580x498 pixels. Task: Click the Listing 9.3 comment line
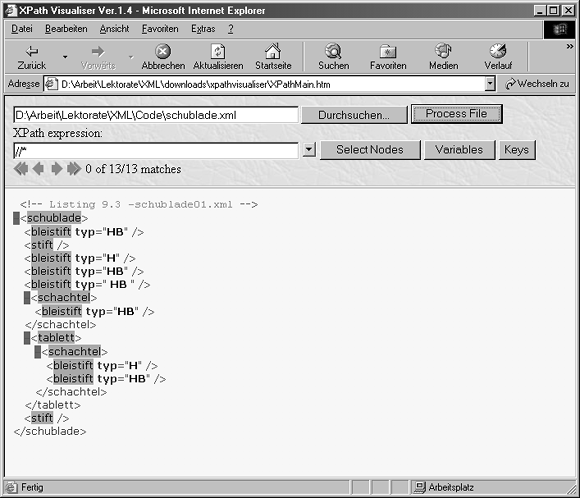pos(139,205)
